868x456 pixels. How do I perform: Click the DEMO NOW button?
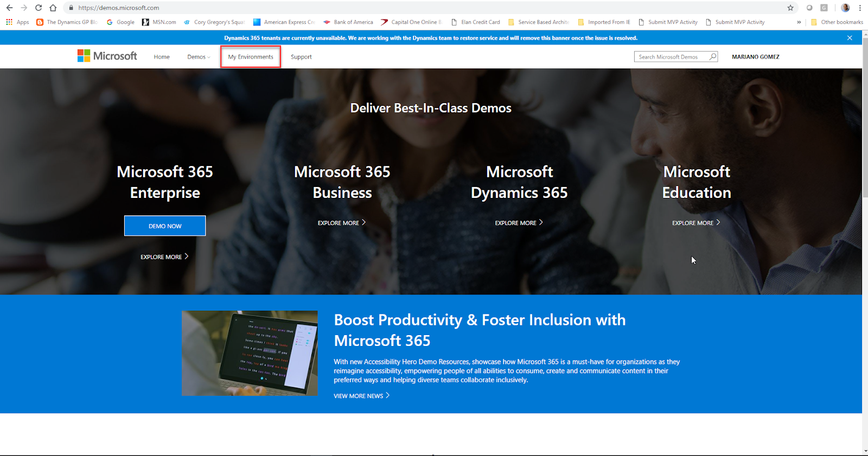[165, 226]
